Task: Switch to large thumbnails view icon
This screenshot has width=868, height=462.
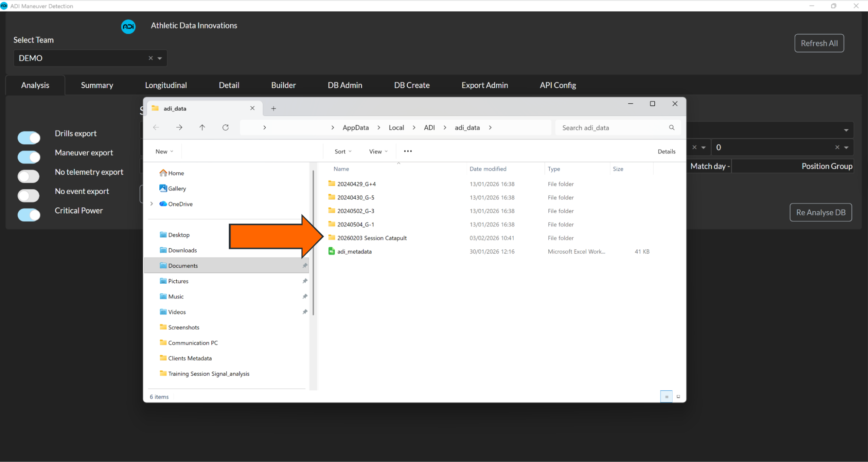Action: tap(678, 396)
